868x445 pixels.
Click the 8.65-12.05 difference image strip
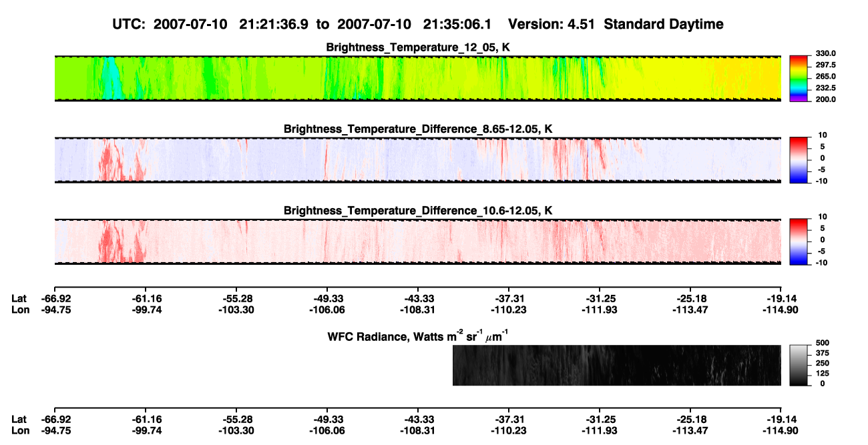(x=418, y=160)
